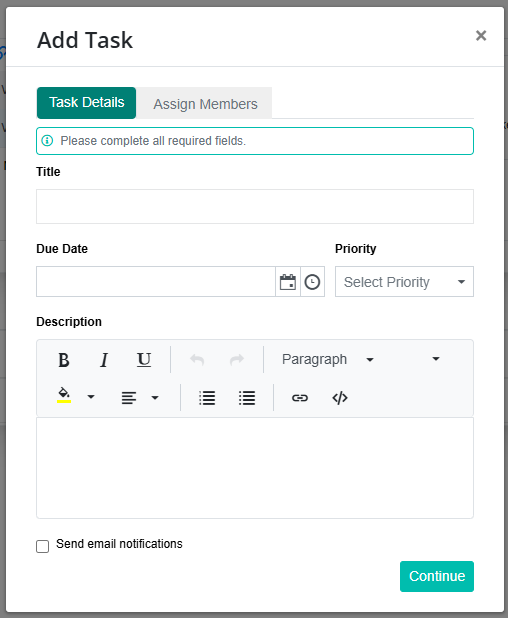Viewport: 508px width, 618px height.
Task: View HTML source code of description
Action: click(340, 398)
